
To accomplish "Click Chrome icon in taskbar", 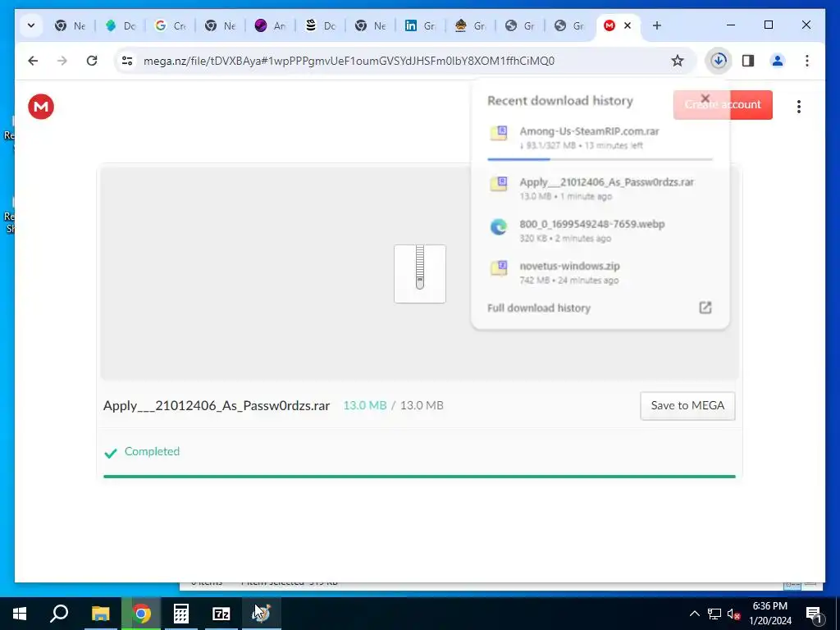I will point(141,614).
